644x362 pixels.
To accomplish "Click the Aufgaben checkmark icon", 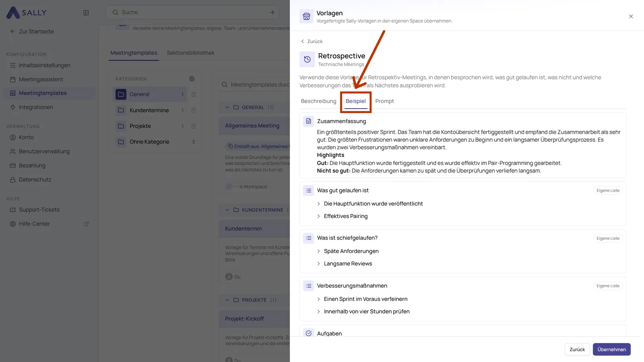I will point(309,333).
